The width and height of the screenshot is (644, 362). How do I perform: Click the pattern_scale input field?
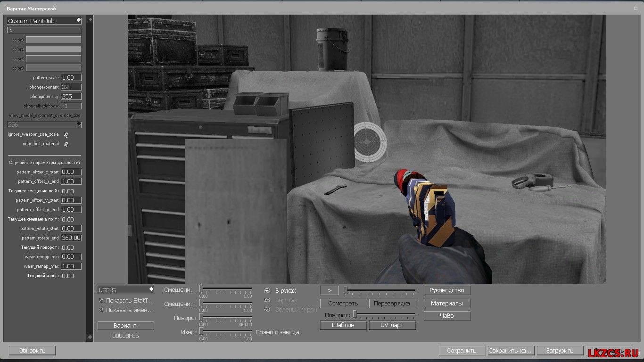tap(71, 77)
